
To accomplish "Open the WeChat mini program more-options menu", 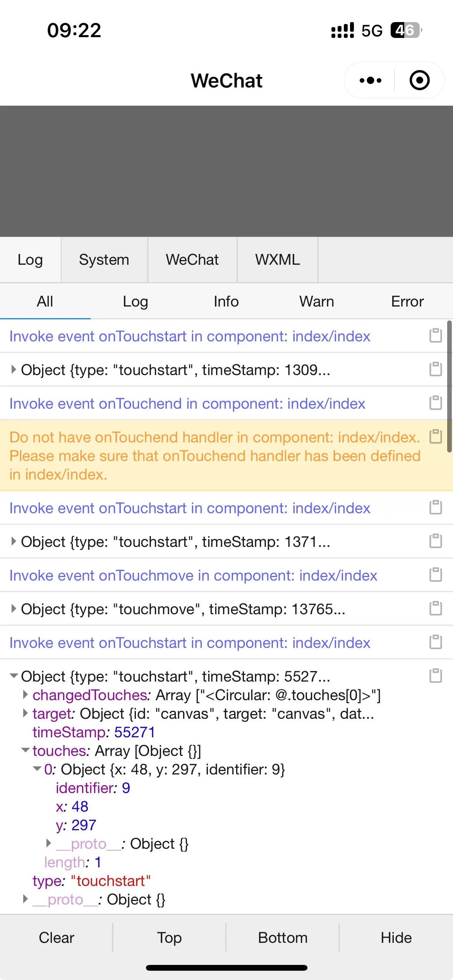I will pos(370,81).
